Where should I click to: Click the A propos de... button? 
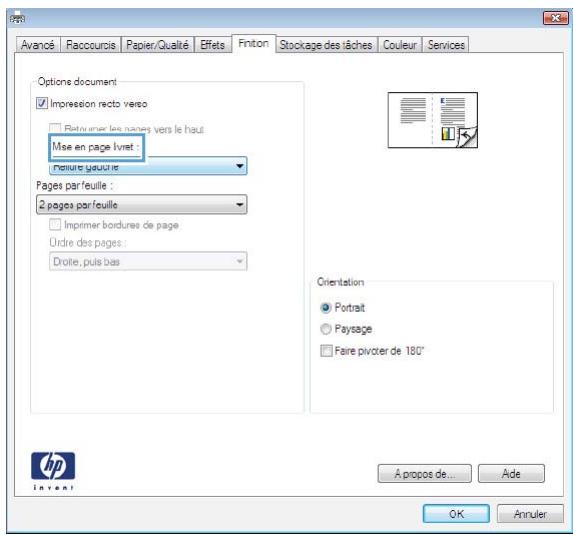424,474
